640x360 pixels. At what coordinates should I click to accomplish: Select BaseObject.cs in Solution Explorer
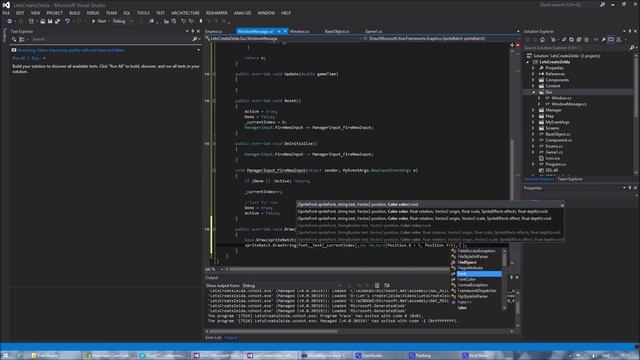coord(558,134)
